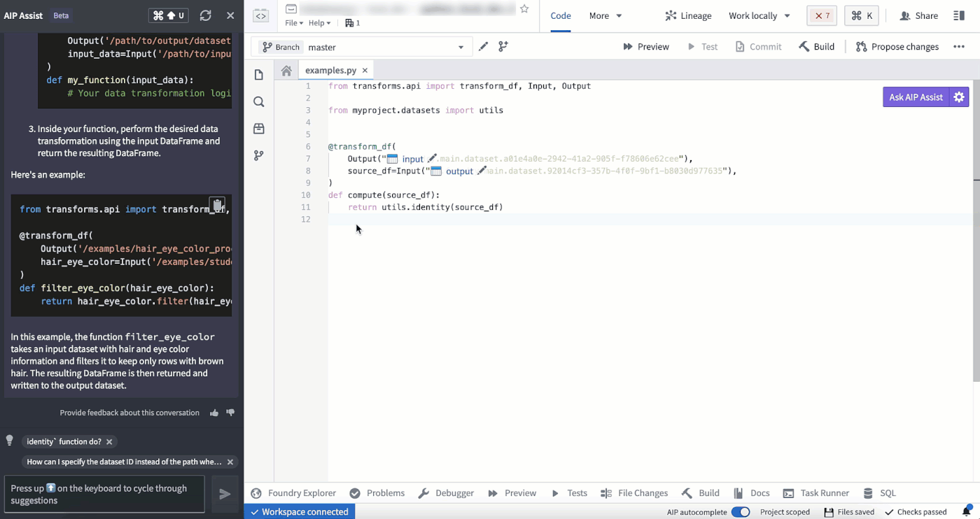980x519 pixels.
Task: Open the Problems bottom panel tab
Action: (377, 493)
